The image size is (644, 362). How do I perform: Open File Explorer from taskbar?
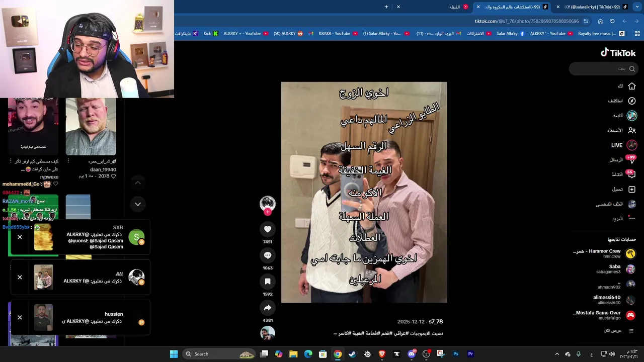tap(293, 354)
